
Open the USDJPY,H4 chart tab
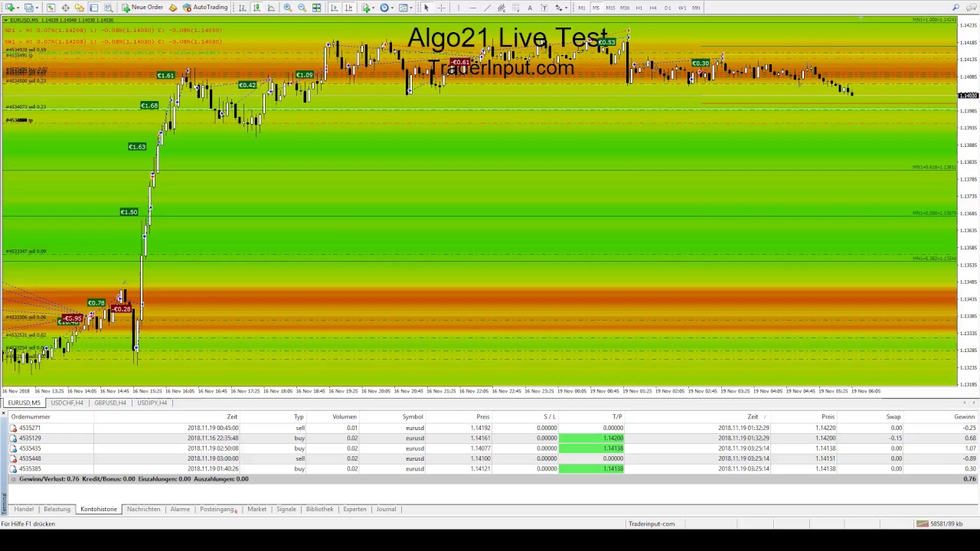click(x=152, y=403)
